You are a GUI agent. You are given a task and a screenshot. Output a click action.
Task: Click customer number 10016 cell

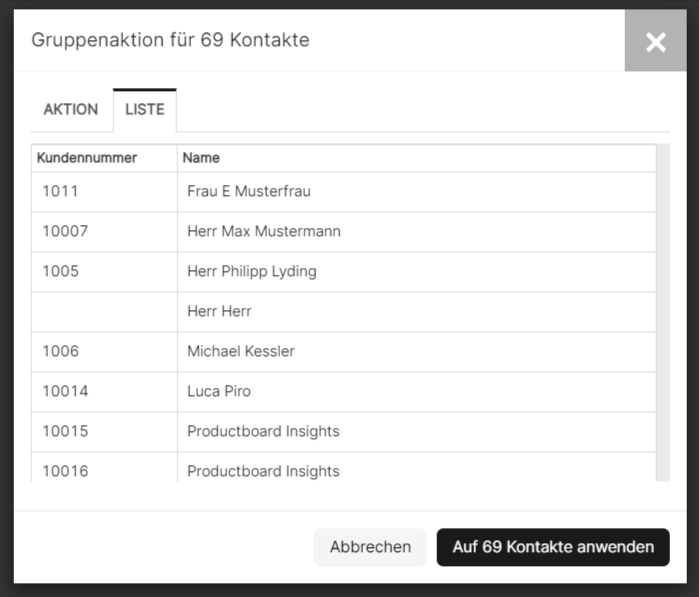click(104, 467)
